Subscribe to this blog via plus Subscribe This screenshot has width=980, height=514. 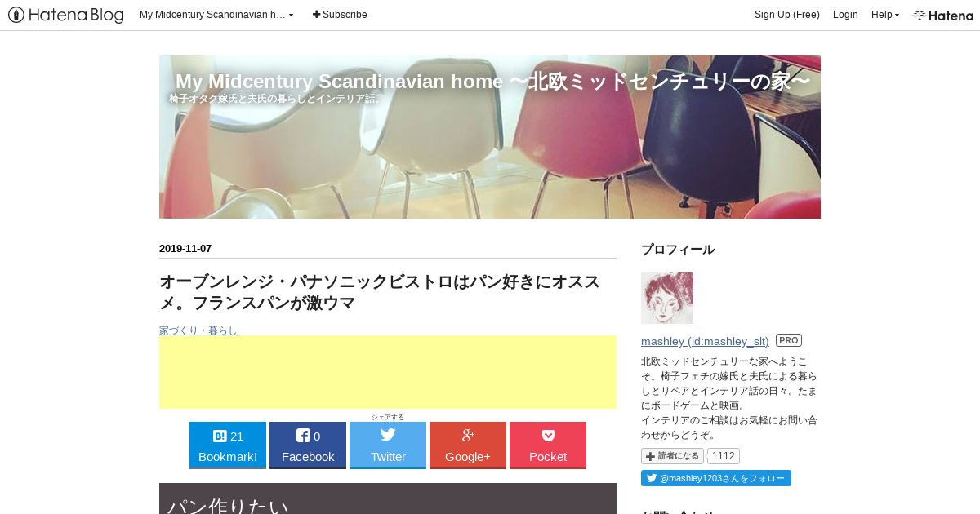[x=340, y=15]
